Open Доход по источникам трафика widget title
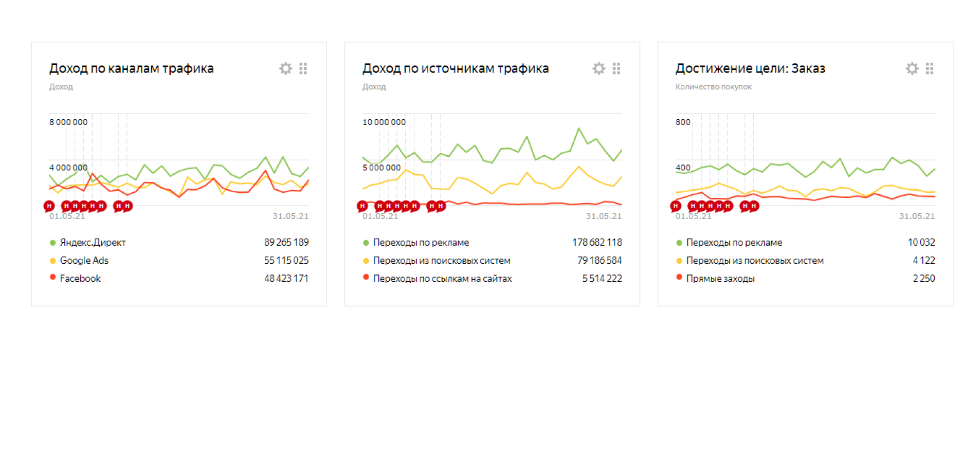The height and width of the screenshot is (456, 980). point(455,68)
